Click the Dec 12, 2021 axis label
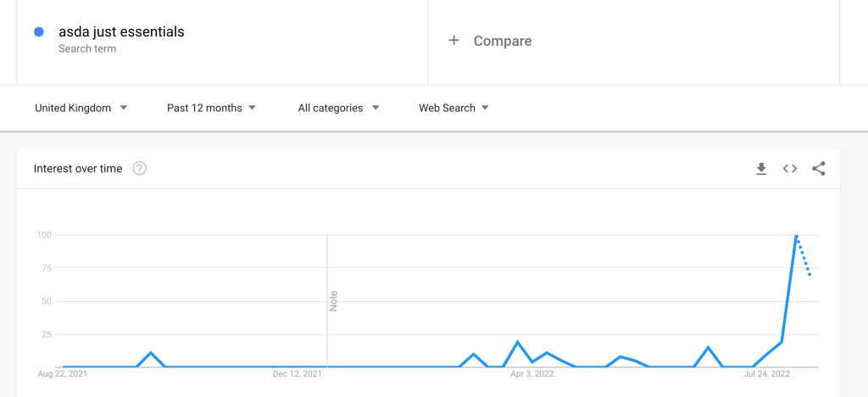Screen dimensions: 868x397 tap(299, 373)
